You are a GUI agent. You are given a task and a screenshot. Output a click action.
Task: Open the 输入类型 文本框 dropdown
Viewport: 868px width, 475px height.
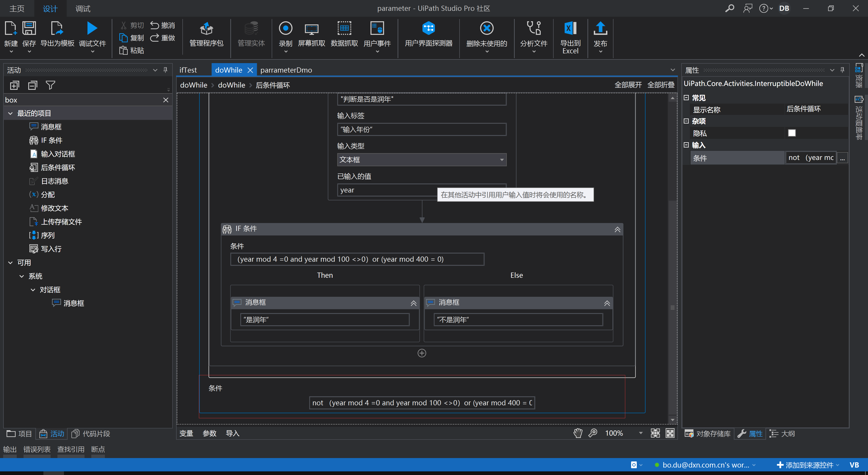502,159
